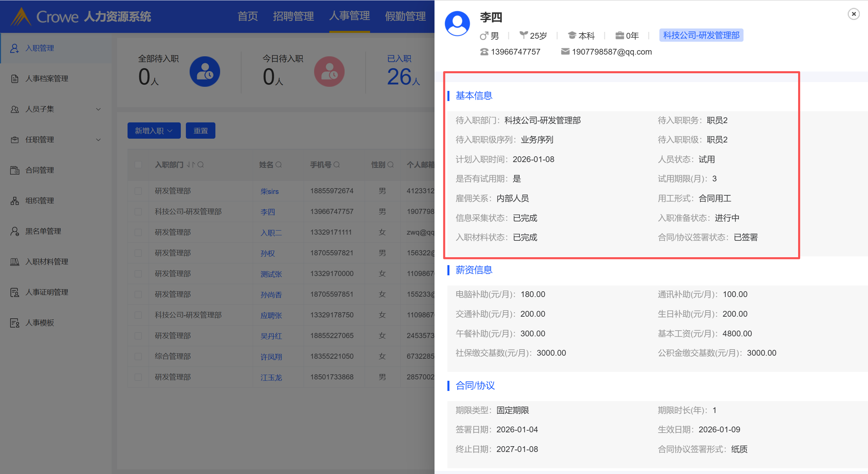
Task: Open the 吴丹红 name link
Action: point(271,336)
